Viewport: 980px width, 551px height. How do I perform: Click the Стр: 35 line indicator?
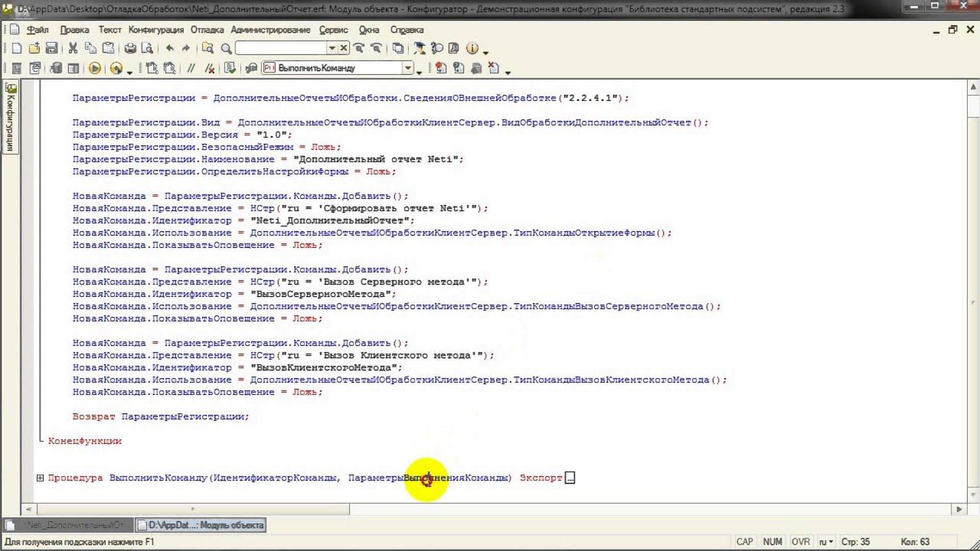pos(855,542)
